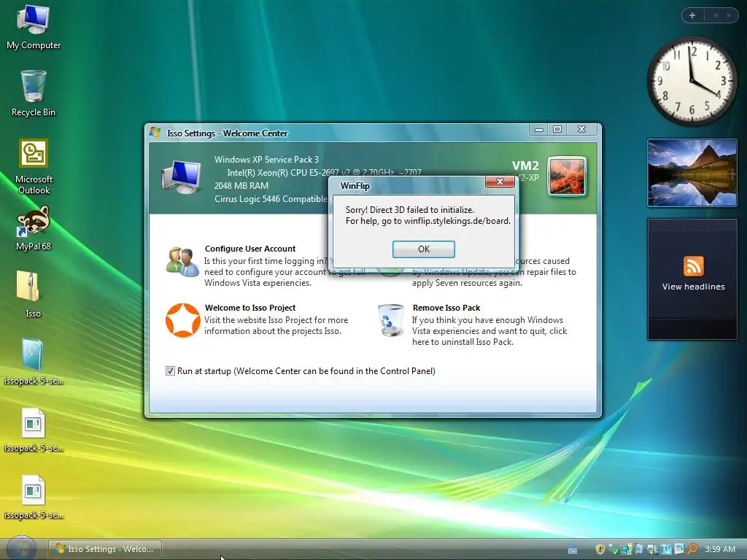Click the mountain slideshow gadget picture
The image size is (747, 560).
pyautogui.click(x=692, y=173)
